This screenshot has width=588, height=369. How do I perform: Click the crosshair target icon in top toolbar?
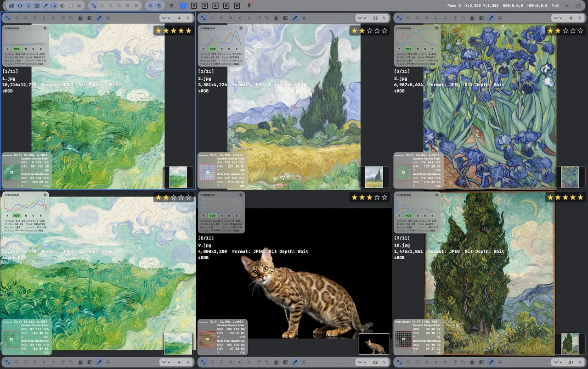(x=20, y=6)
